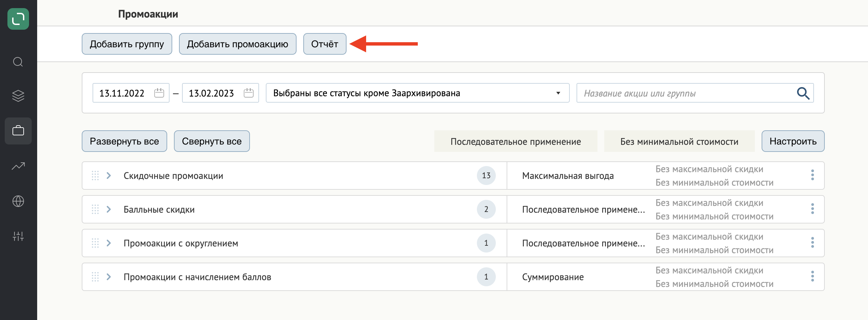This screenshot has height=320, width=868.
Task: Focus the Название акции или группы field
Action: 695,93
